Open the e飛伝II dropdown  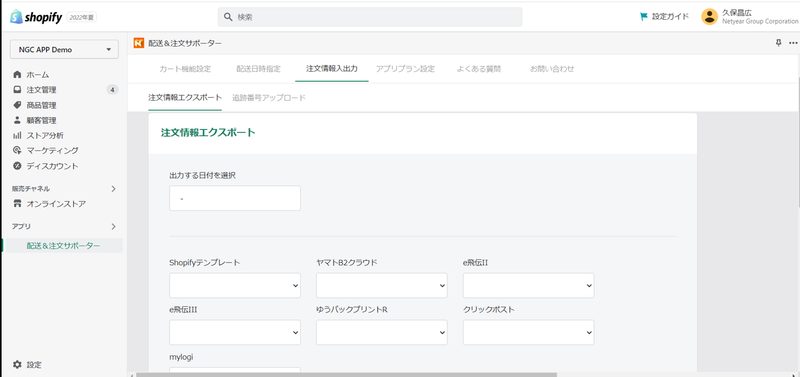(529, 286)
